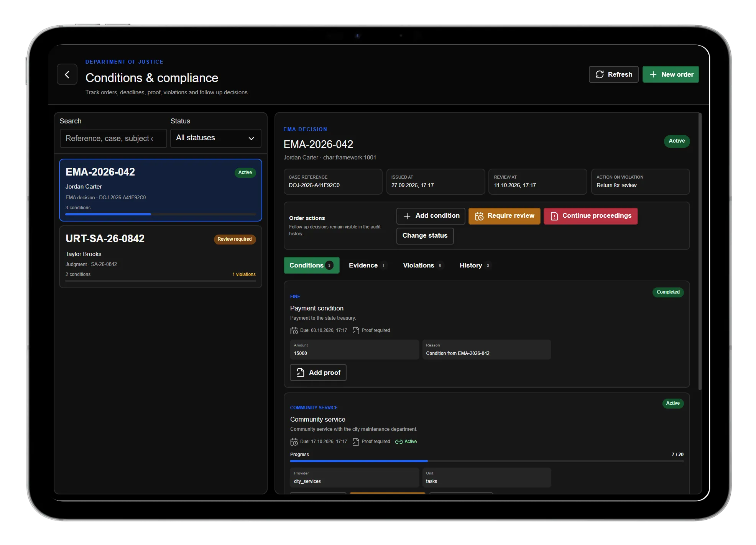This screenshot has width=756, height=545.
Task: Select the EMA-2026-042 Jordan Carter card
Action: [x=161, y=190]
